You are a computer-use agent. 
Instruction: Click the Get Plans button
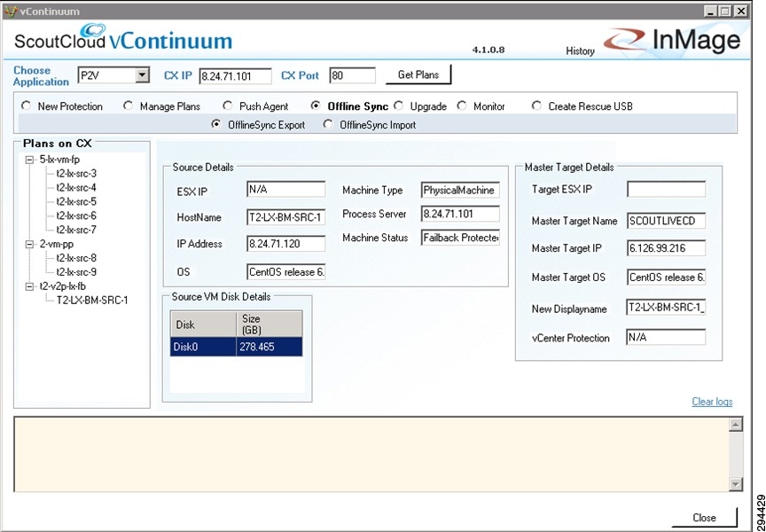click(418, 74)
